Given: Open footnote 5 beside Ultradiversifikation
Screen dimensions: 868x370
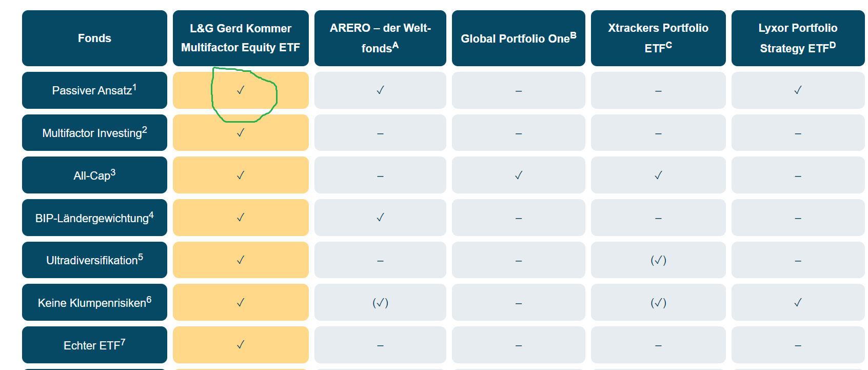Looking at the screenshot, I should coord(141,257).
